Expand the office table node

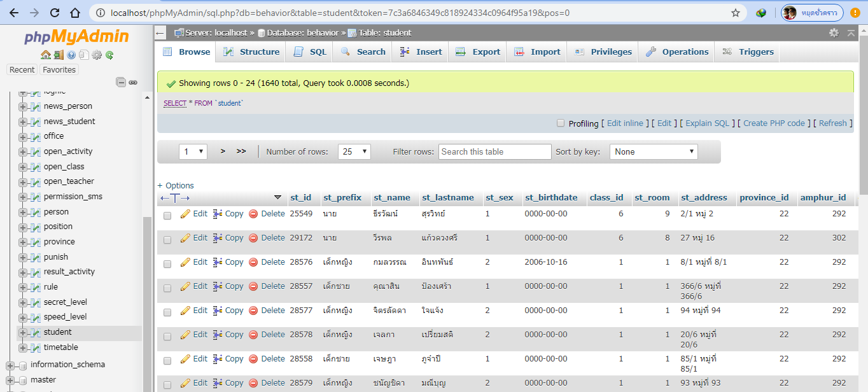click(x=23, y=136)
